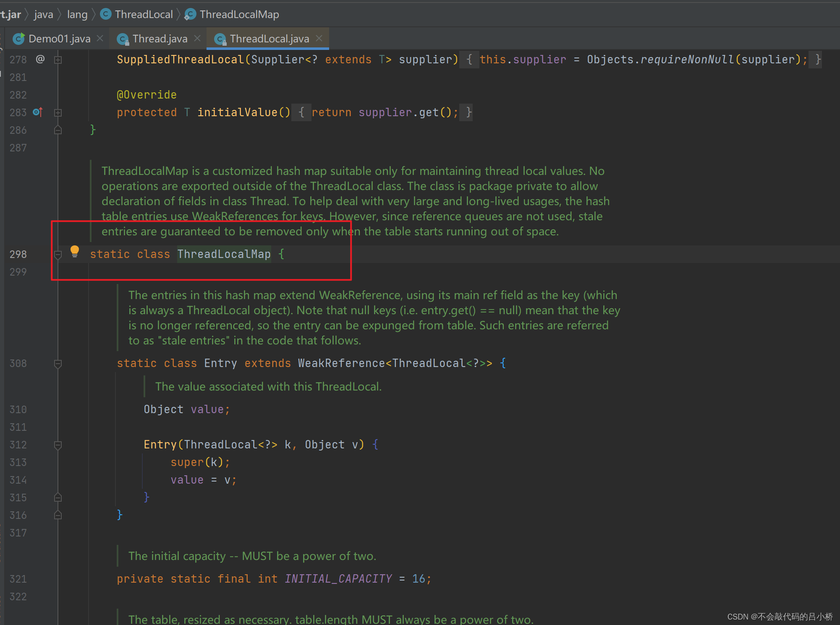The image size is (840, 625).
Task: Click the Demo01.java class file icon
Action: click(18, 39)
